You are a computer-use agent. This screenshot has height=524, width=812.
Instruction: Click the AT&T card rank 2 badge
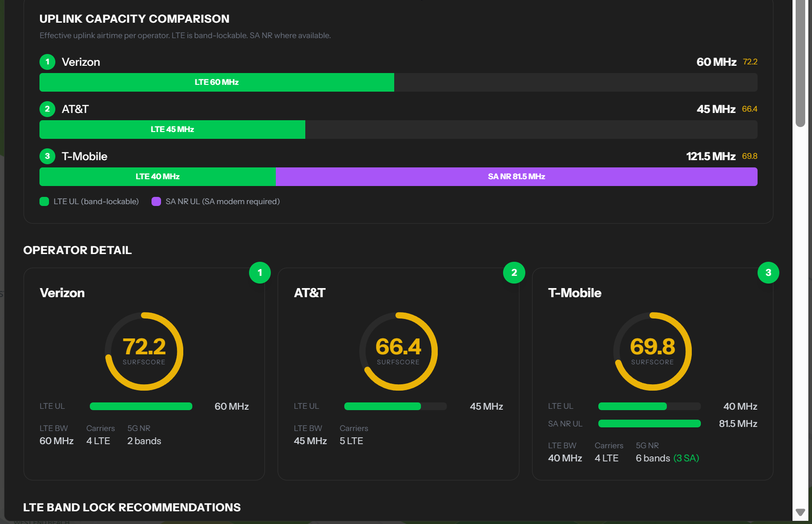pyautogui.click(x=514, y=273)
